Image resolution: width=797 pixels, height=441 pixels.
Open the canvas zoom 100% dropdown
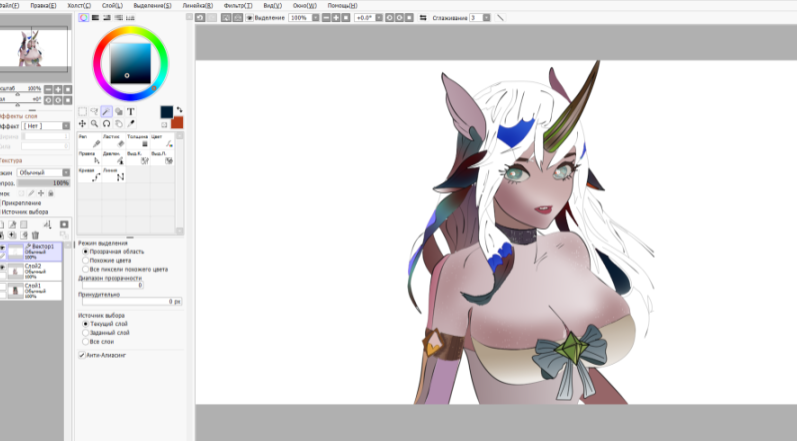pos(316,18)
